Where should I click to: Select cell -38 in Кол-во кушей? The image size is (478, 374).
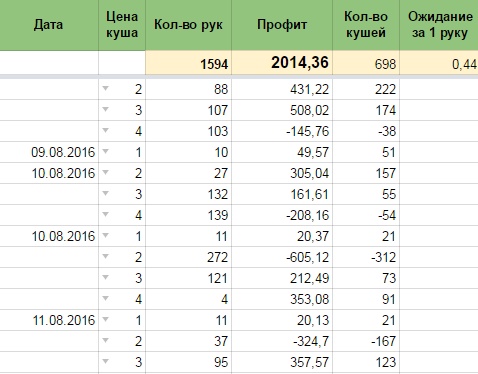[x=366, y=131]
